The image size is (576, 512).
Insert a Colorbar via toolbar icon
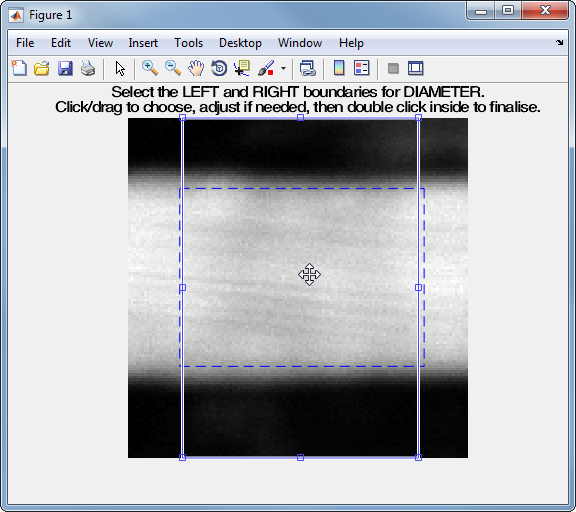(x=339, y=68)
